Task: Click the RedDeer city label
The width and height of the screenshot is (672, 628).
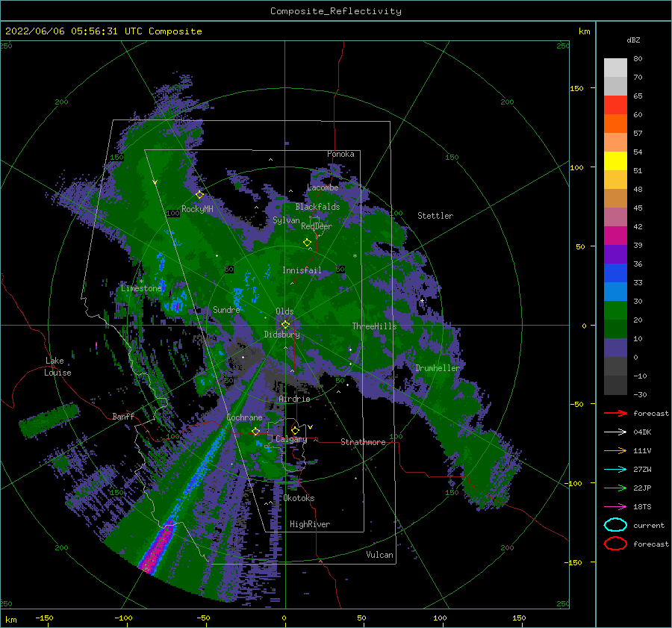Action: pyautogui.click(x=317, y=226)
